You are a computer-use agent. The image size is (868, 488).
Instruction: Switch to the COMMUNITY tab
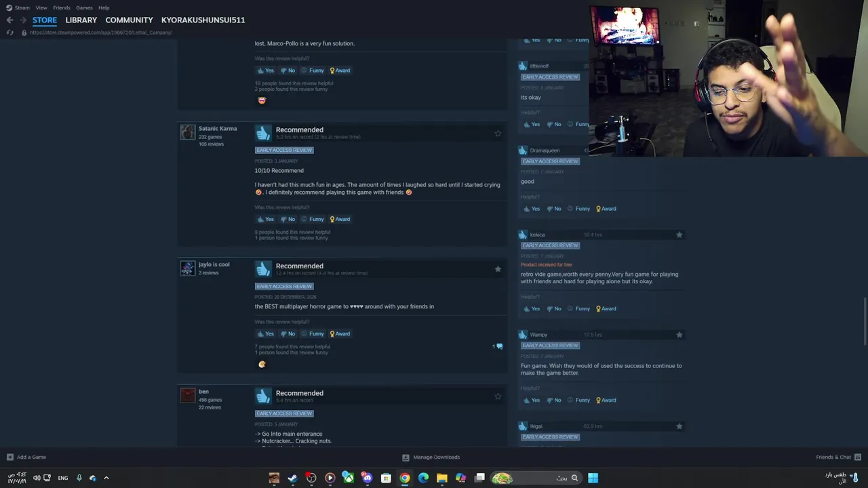pyautogui.click(x=129, y=20)
